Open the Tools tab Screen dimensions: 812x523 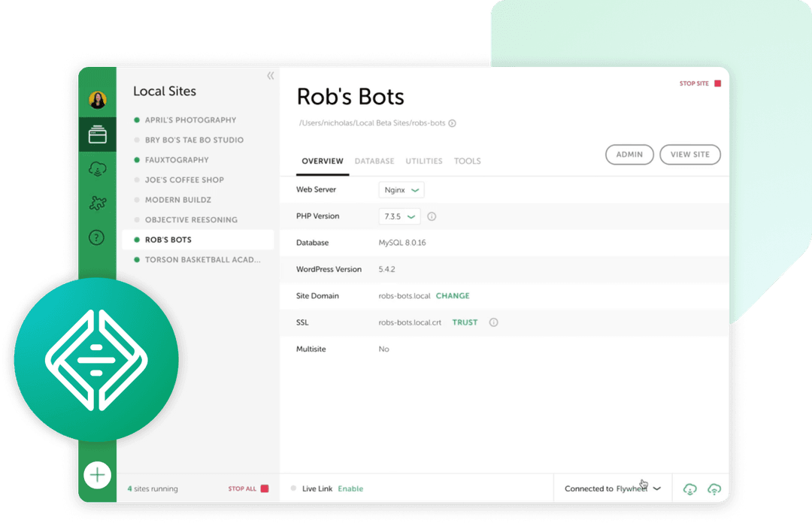468,161
